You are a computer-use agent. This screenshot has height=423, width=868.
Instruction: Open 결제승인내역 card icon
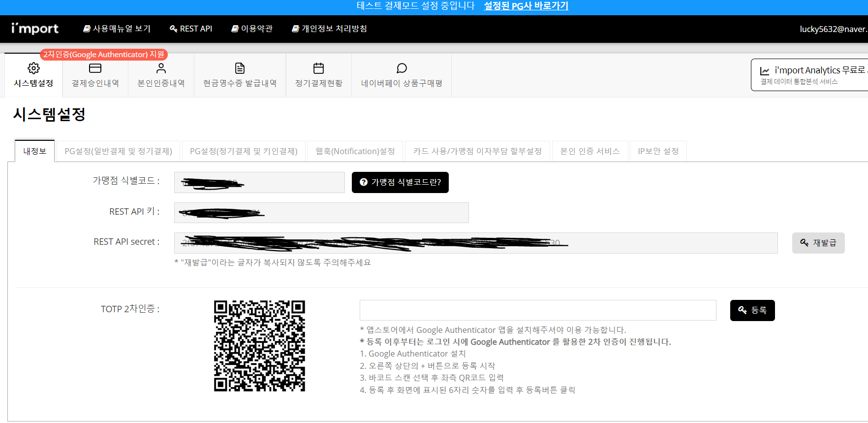[x=95, y=68]
